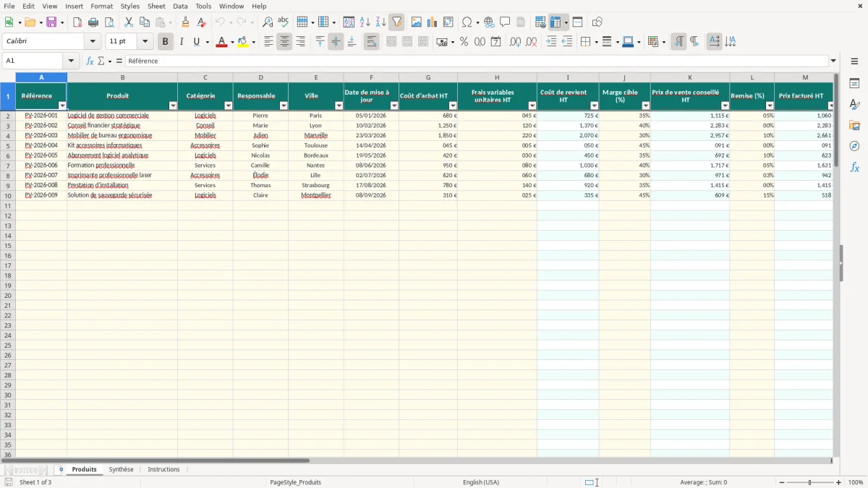Open Sidebar Navigator compass icon

pos(854,146)
